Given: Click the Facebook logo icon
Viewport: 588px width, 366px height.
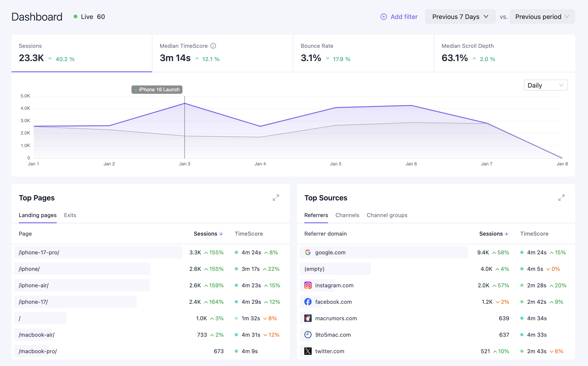Looking at the screenshot, I should [x=308, y=302].
